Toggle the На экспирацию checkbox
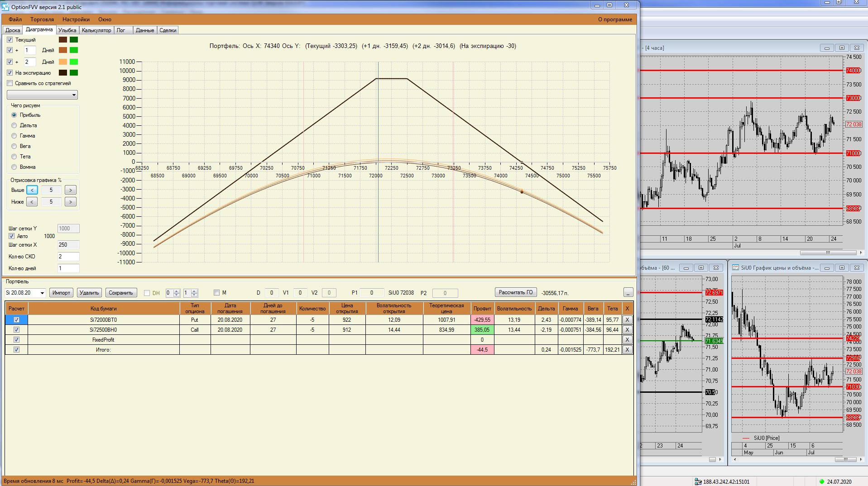 point(10,73)
